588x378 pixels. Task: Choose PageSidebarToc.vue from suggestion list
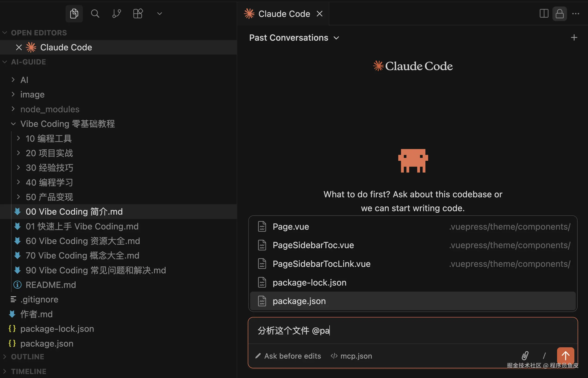313,245
